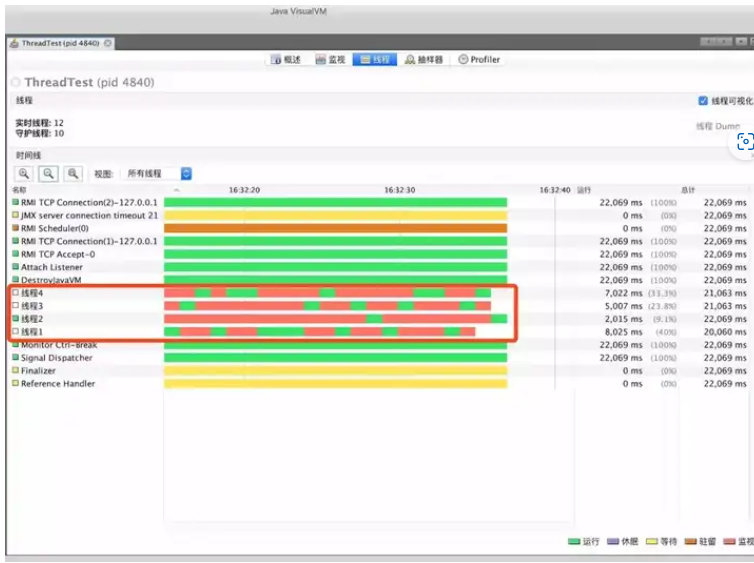754x563 pixels.
Task: Click the green 运行 legend swatch
Action: click(x=574, y=542)
